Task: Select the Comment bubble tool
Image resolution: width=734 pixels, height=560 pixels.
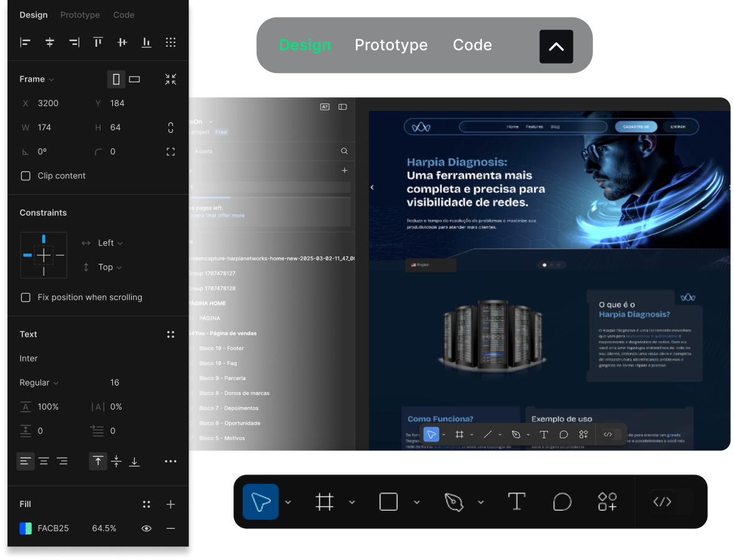Action: tap(562, 501)
